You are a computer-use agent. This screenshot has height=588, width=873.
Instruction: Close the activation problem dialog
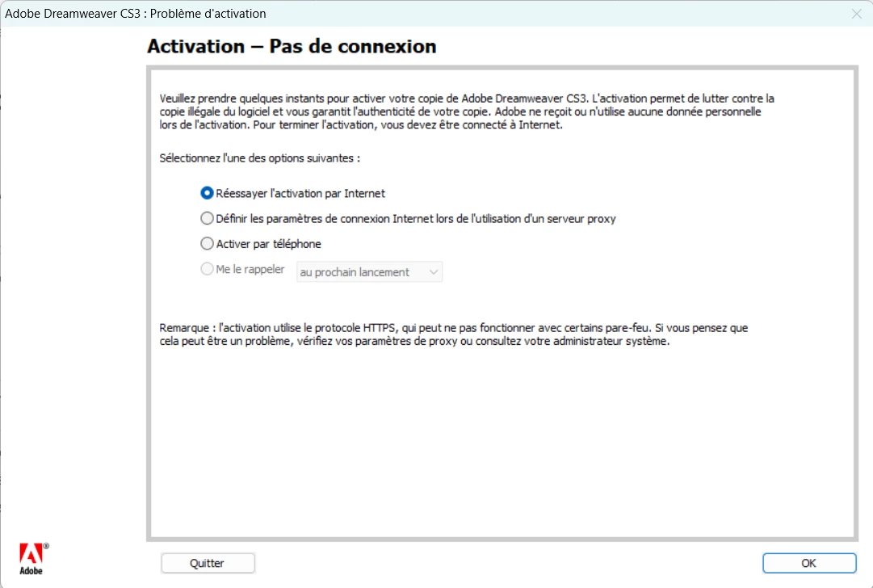pyautogui.click(x=856, y=14)
